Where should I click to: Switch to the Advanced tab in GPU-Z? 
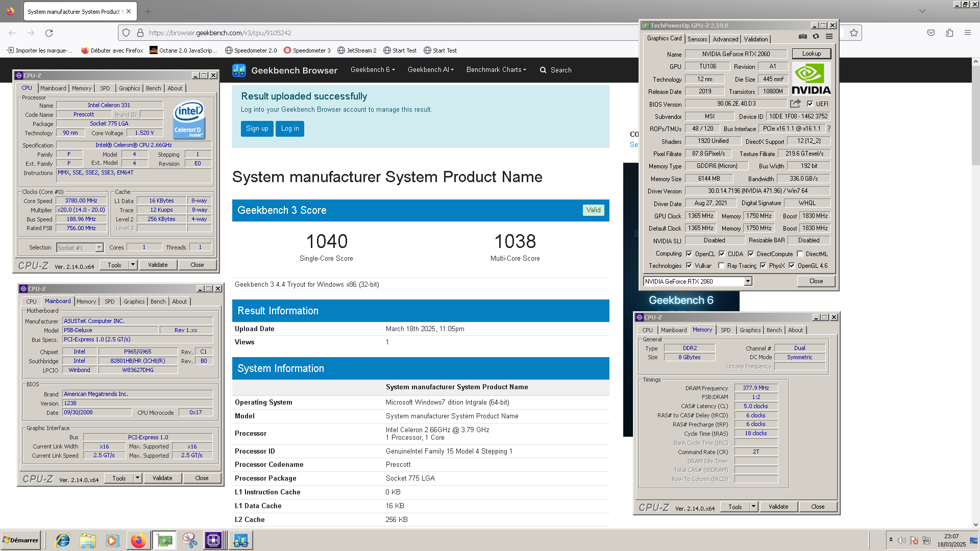pyautogui.click(x=725, y=39)
